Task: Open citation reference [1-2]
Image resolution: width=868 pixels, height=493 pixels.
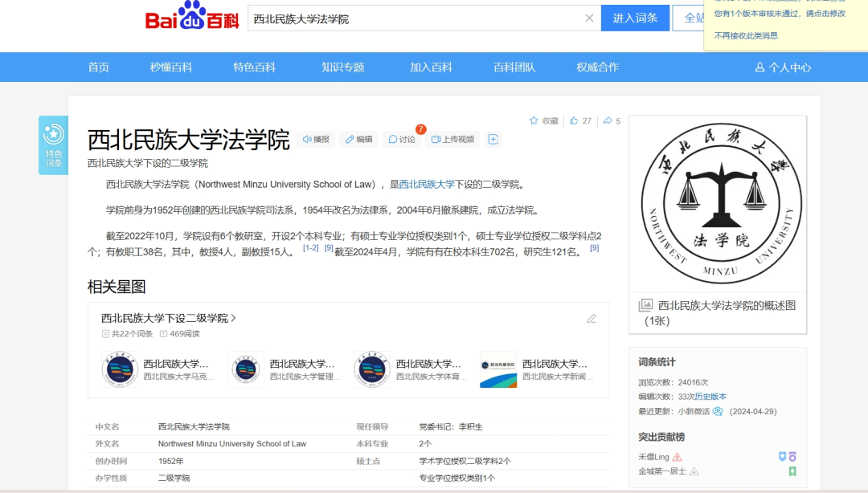Action: tap(310, 248)
